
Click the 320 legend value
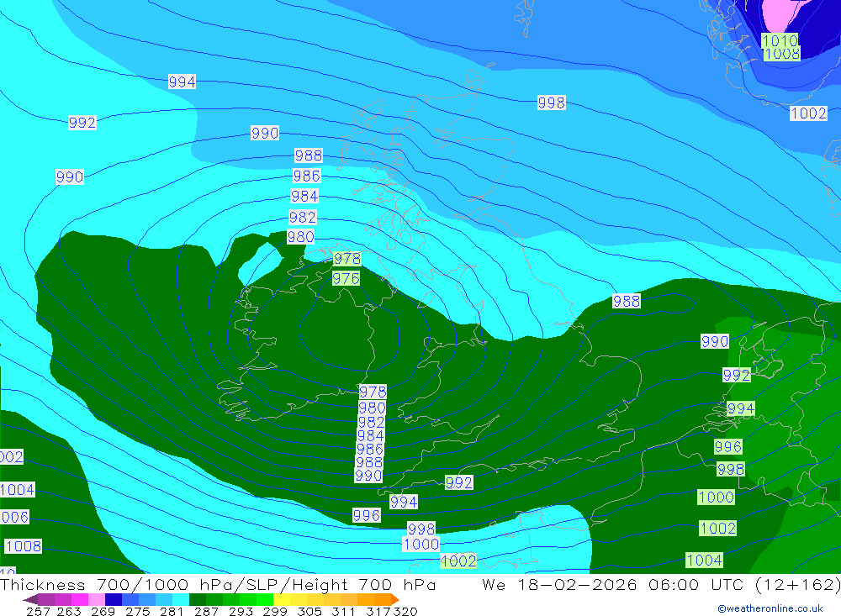click(405, 611)
